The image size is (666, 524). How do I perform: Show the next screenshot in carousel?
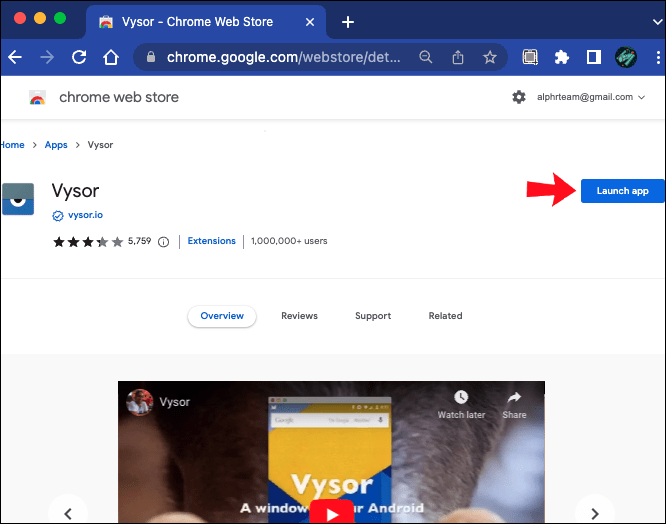[595, 514]
